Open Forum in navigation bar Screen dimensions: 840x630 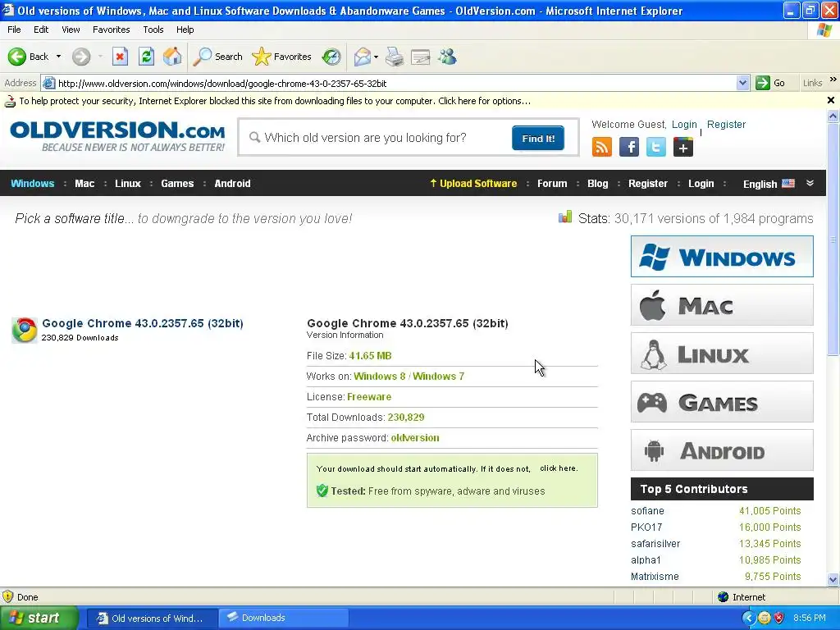(x=552, y=183)
